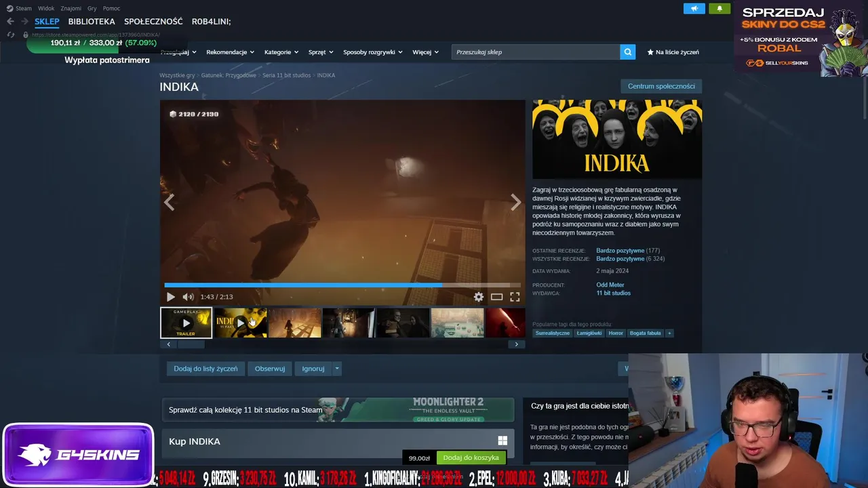Open the 11 bit studios collection banner
Image resolution: width=868 pixels, height=488 pixels.
(338, 410)
